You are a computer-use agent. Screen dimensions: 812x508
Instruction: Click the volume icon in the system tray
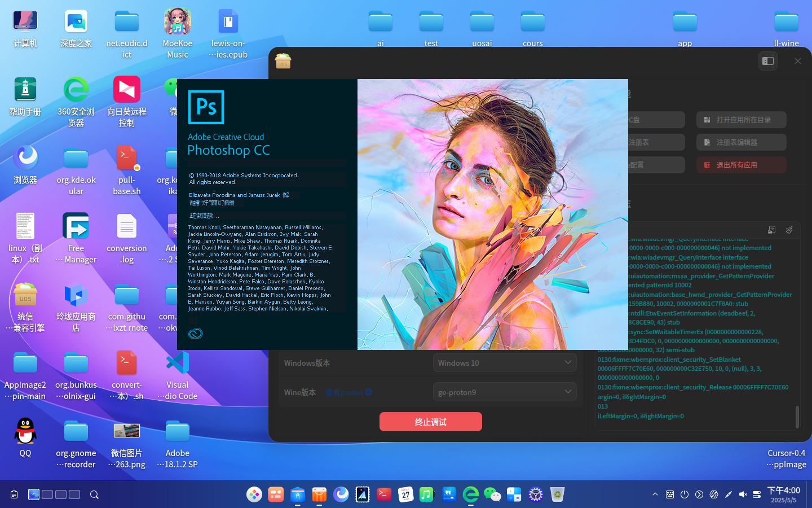[743, 494]
